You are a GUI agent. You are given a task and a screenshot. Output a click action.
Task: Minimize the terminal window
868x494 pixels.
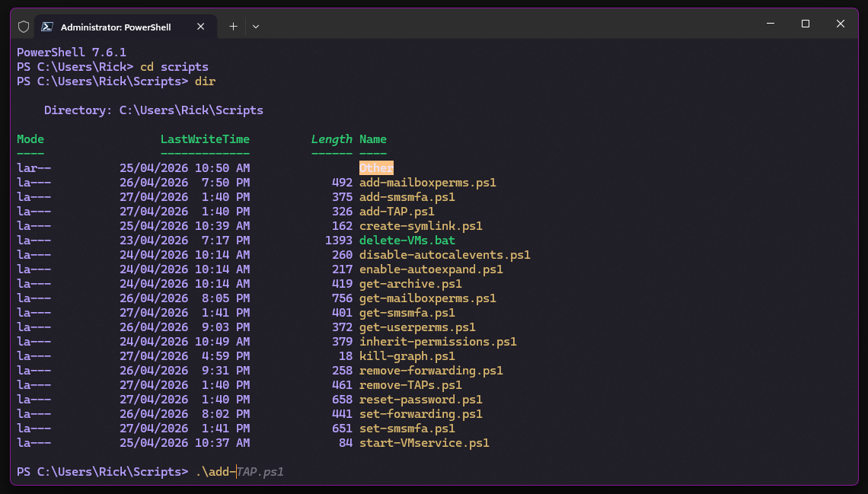771,24
